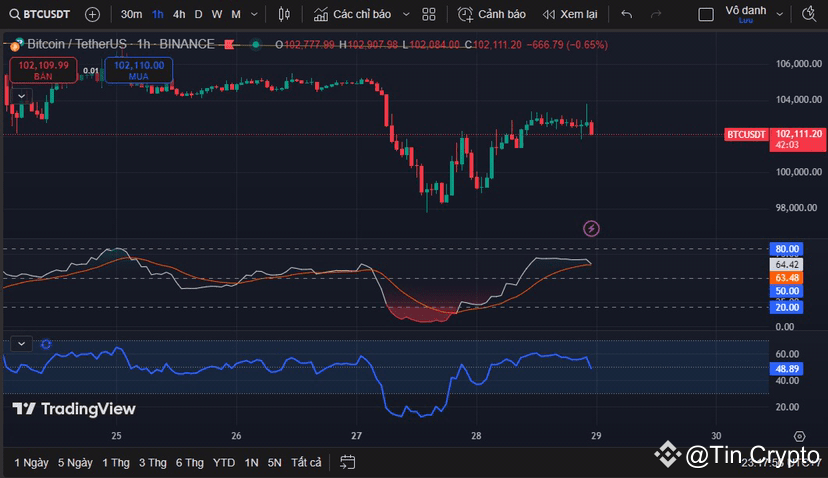Image resolution: width=828 pixels, height=478 pixels.
Task: Click the 48.89 RSI value label
Action: tap(786, 369)
